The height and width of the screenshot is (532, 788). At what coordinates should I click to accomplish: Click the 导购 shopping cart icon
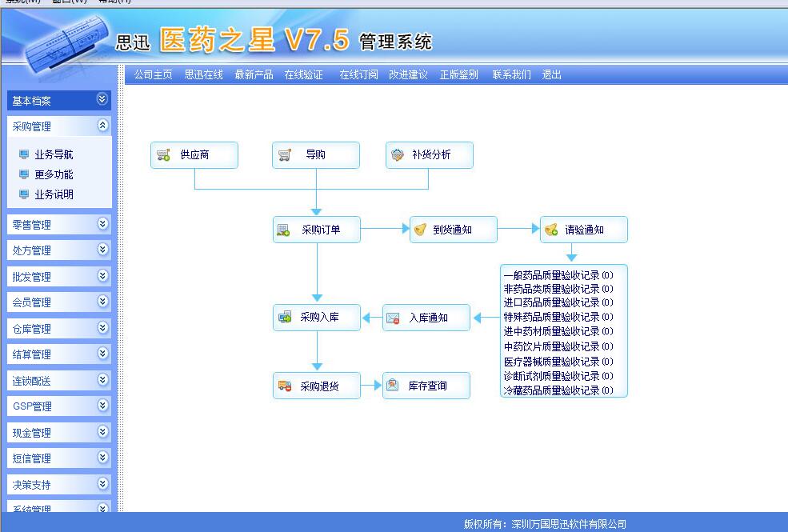(285, 154)
